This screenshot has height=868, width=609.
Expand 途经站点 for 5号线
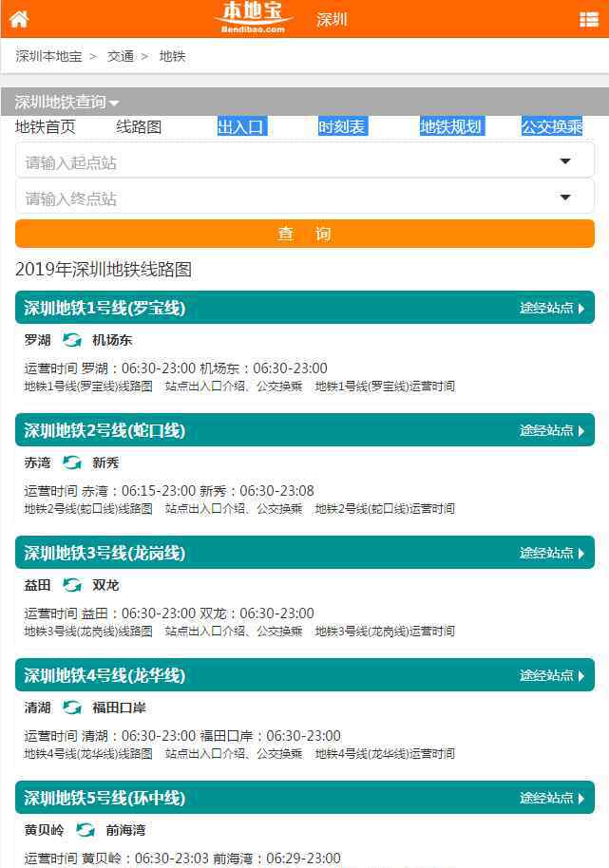pyautogui.click(x=551, y=798)
